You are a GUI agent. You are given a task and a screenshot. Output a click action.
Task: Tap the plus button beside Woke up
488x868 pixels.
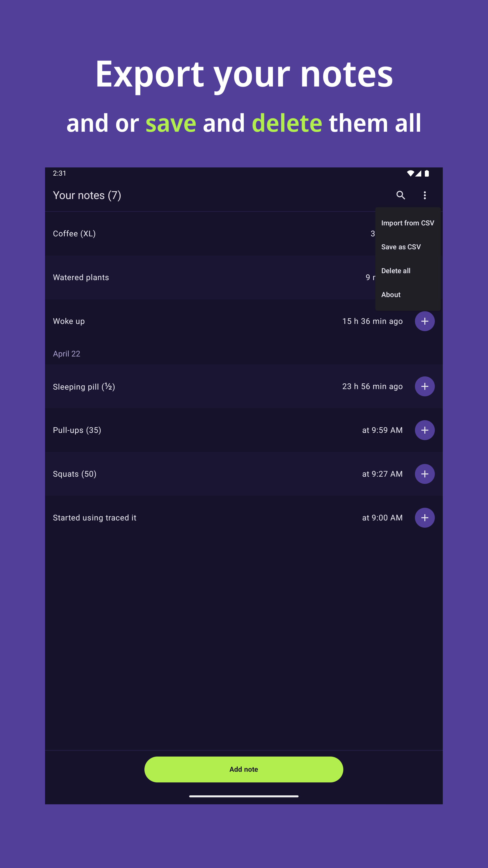[x=425, y=321]
